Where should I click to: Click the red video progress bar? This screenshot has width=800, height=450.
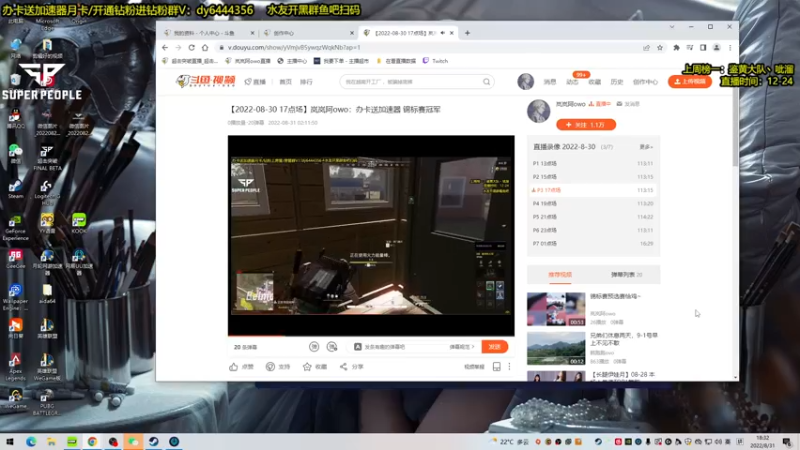(255, 336)
